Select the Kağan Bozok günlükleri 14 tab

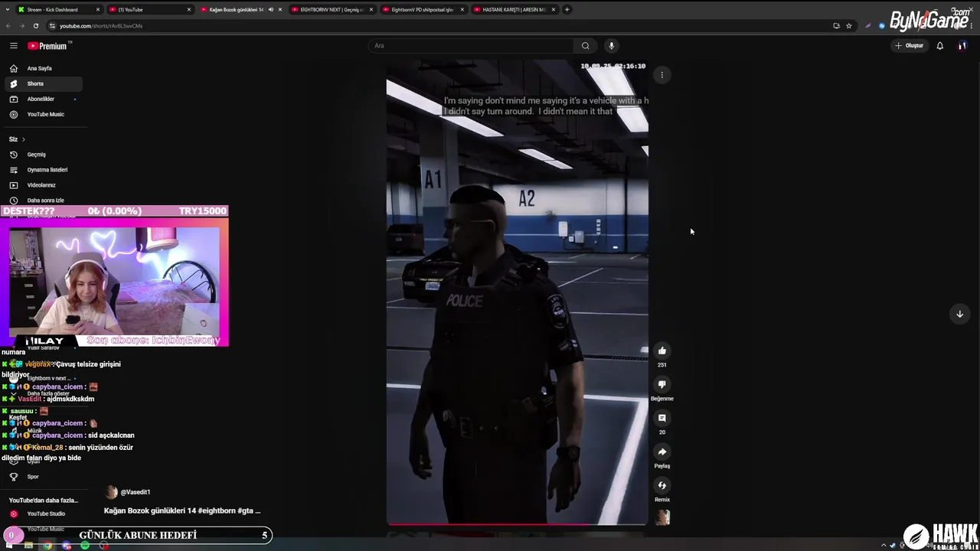[240, 9]
